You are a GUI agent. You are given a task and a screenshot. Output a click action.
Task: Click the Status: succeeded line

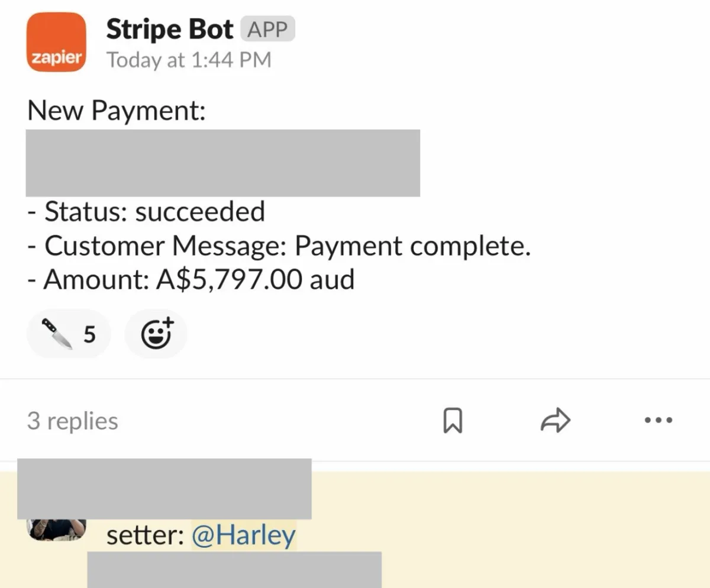pyautogui.click(x=146, y=212)
